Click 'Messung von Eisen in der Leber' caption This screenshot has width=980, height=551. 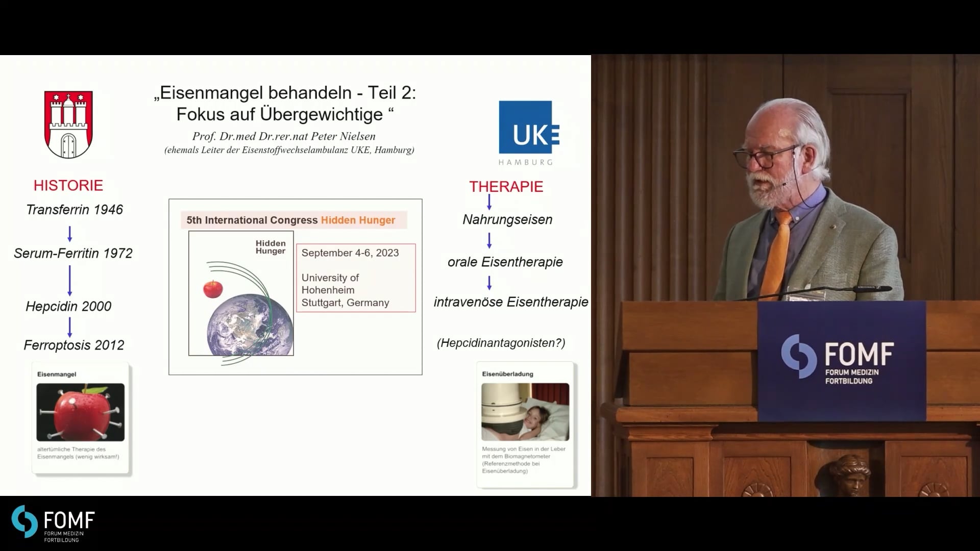click(524, 460)
